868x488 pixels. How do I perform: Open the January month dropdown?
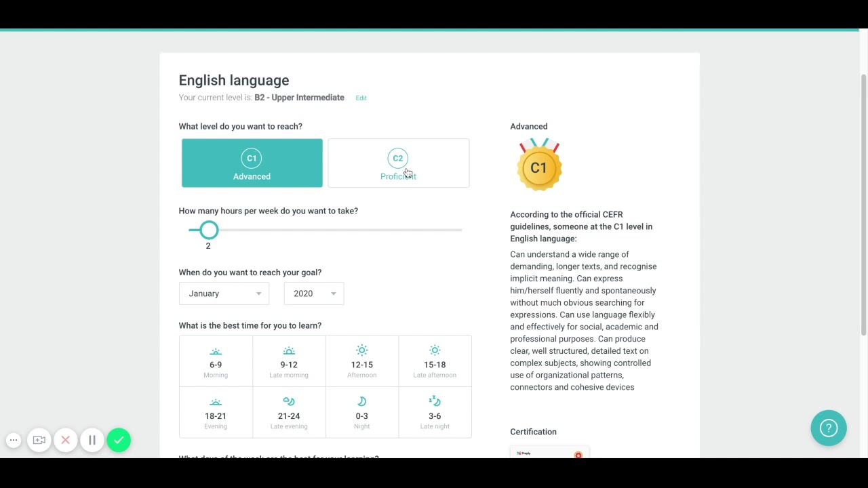click(224, 293)
